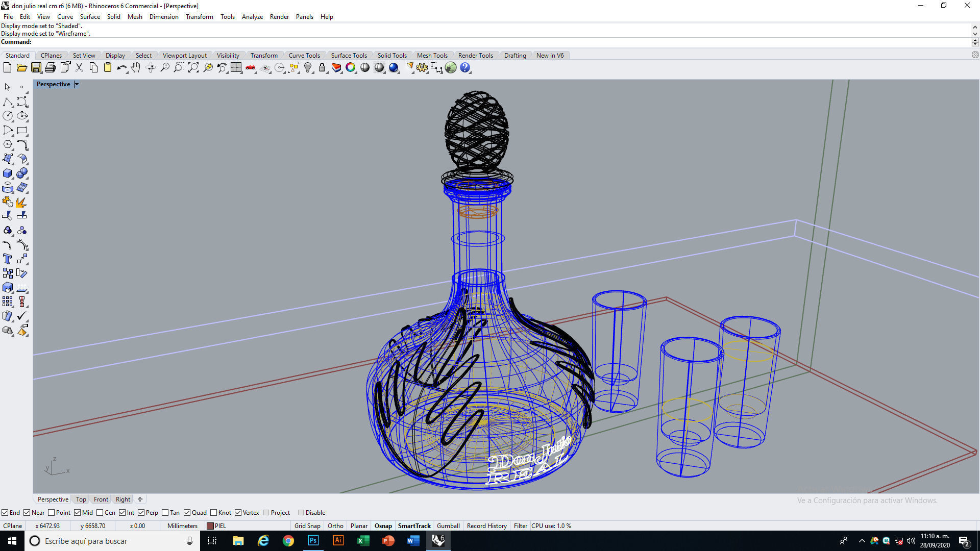Image resolution: width=980 pixels, height=551 pixels.
Task: Click the New file icon
Action: (x=7, y=67)
